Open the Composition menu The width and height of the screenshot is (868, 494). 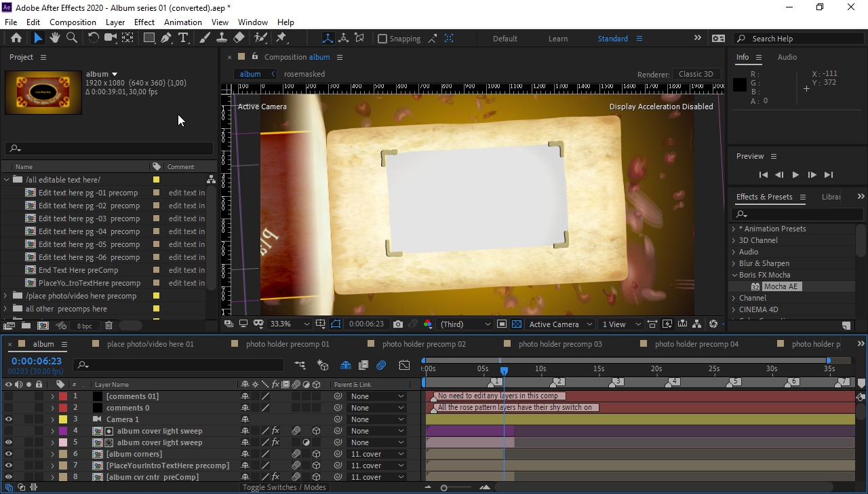tap(73, 22)
